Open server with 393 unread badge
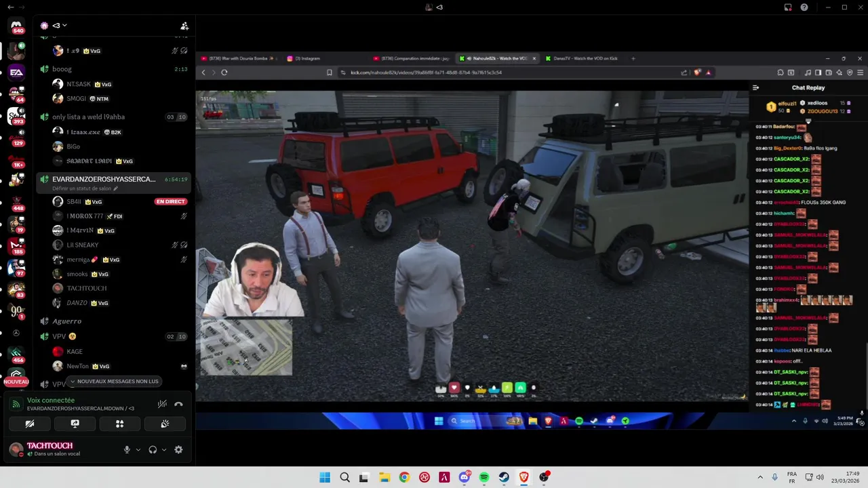This screenshot has width=868, height=488. pyautogui.click(x=16, y=115)
